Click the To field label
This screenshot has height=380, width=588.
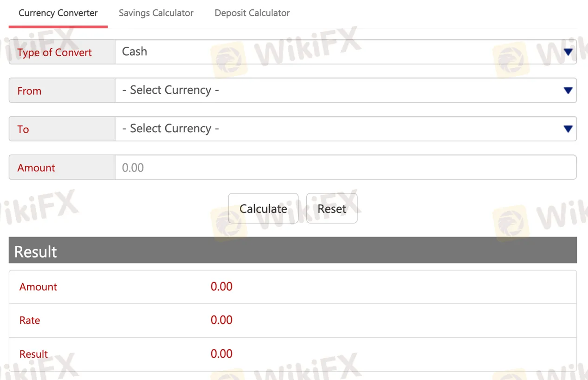pos(23,129)
